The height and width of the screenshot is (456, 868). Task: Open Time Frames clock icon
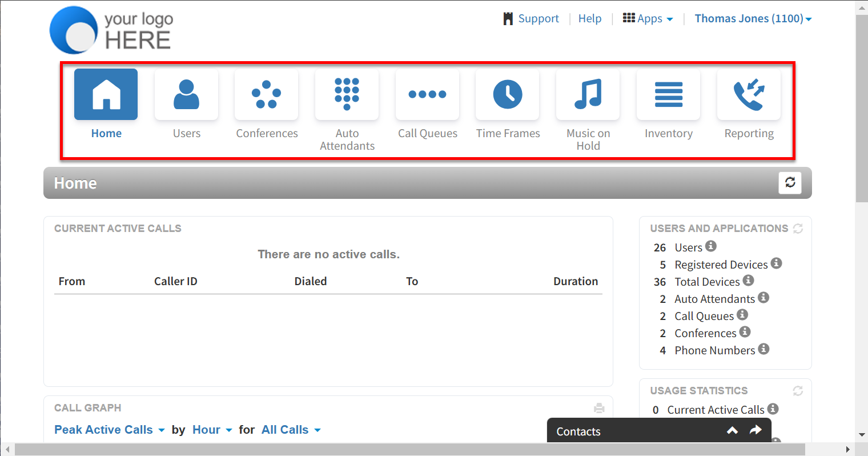click(507, 95)
